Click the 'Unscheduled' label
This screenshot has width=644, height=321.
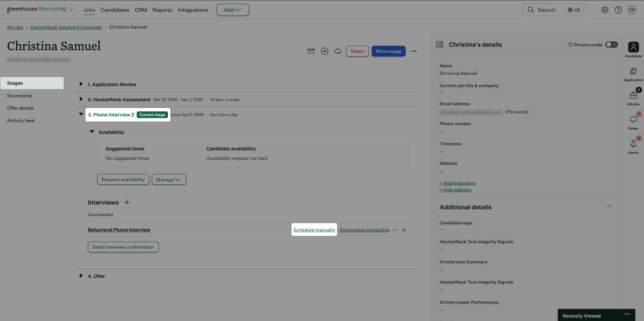100,215
